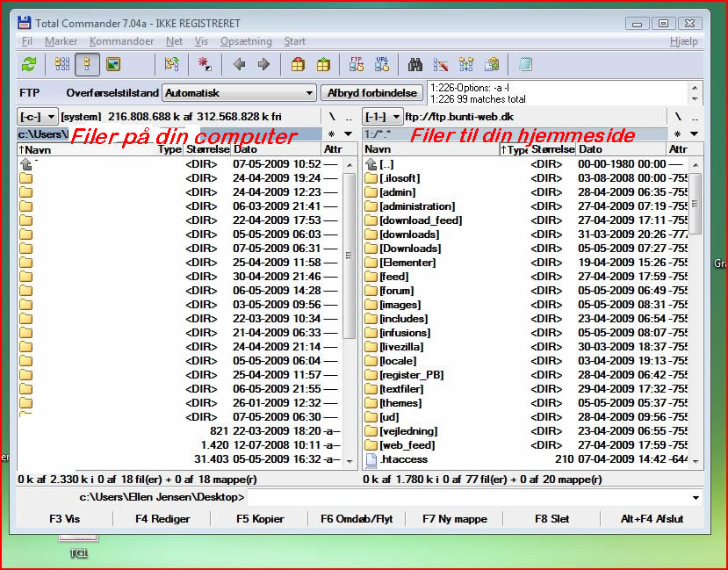Screen dimensions: 728x570
Task: Expand right pane directory history arrow
Action: tap(694, 134)
